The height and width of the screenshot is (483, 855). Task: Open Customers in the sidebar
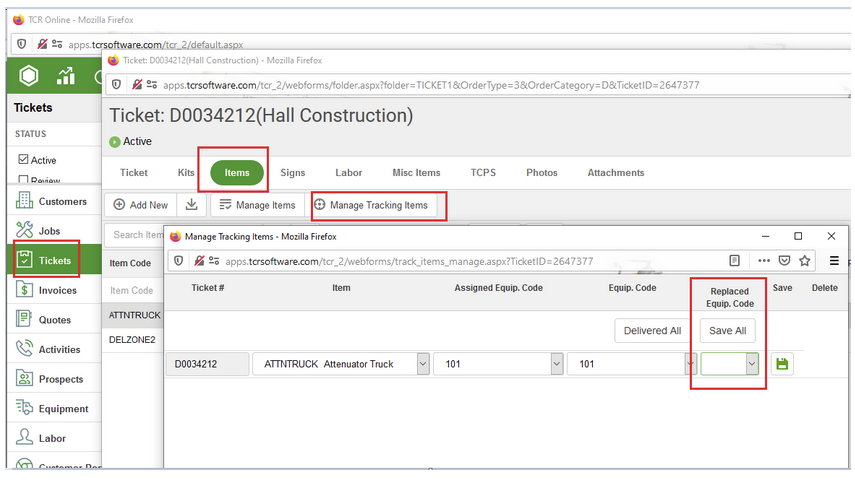[x=54, y=201]
